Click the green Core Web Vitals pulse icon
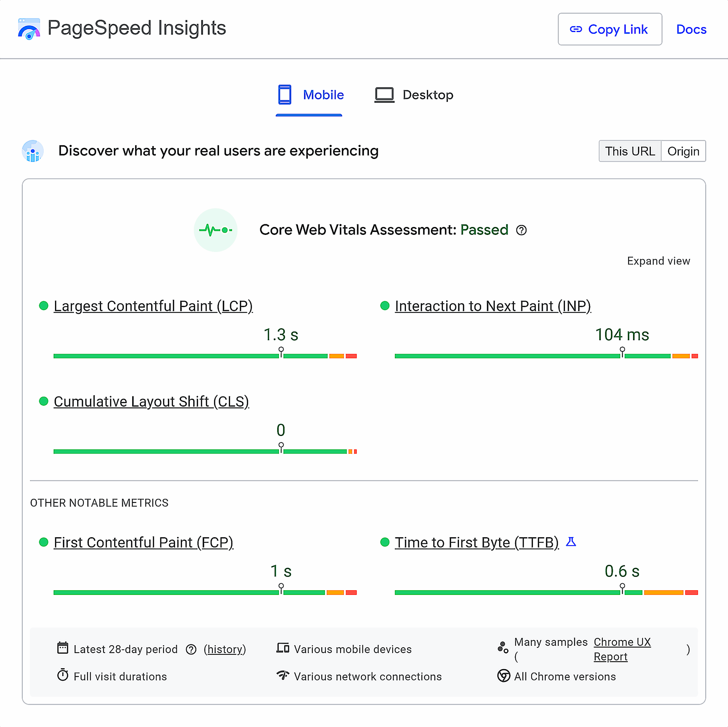Image resolution: width=728 pixels, height=727 pixels. [215, 230]
